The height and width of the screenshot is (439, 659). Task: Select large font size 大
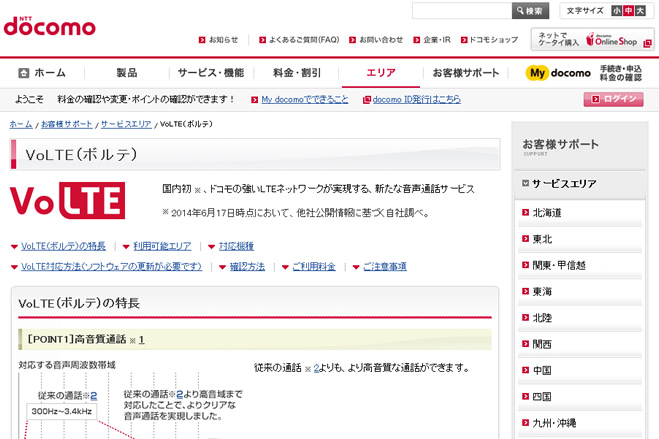click(x=640, y=11)
